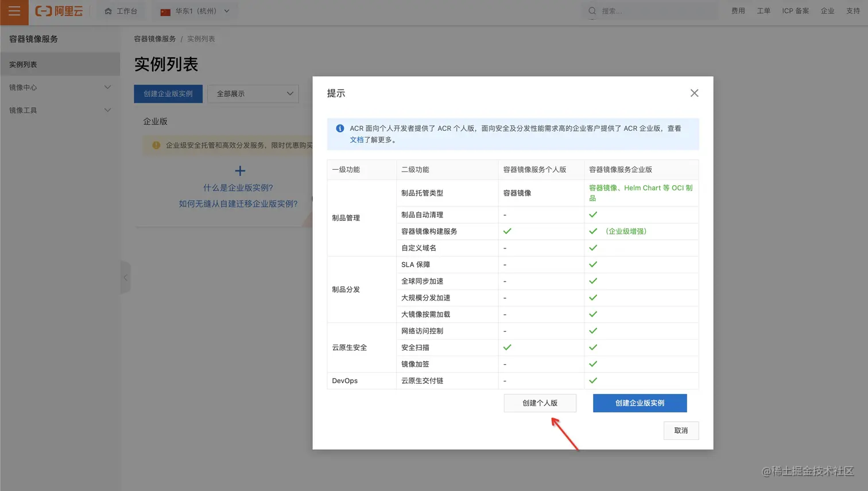Open the 企业 menu
The height and width of the screenshot is (491, 868).
click(827, 11)
